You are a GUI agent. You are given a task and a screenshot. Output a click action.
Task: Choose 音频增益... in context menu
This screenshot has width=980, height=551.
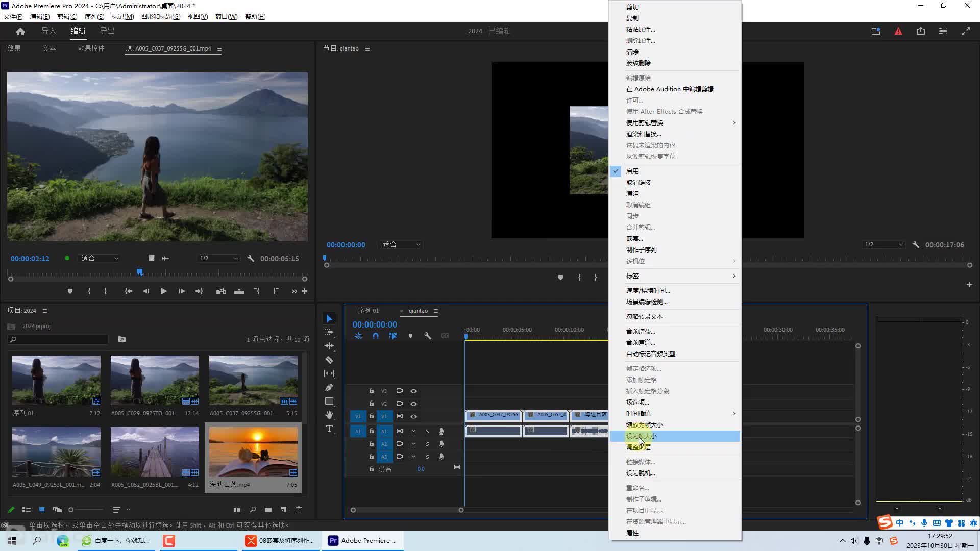(675, 331)
